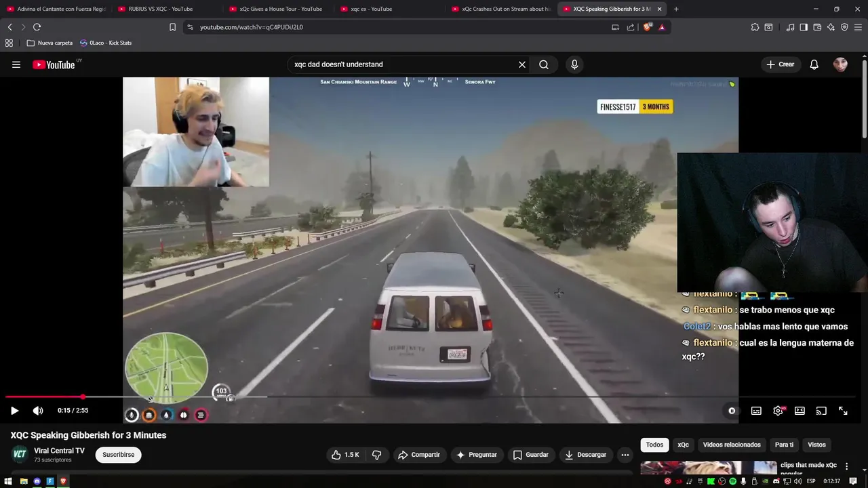Viewport: 868px width, 488px height.
Task: Open Viral Central TV channel name
Action: pyautogui.click(x=59, y=451)
